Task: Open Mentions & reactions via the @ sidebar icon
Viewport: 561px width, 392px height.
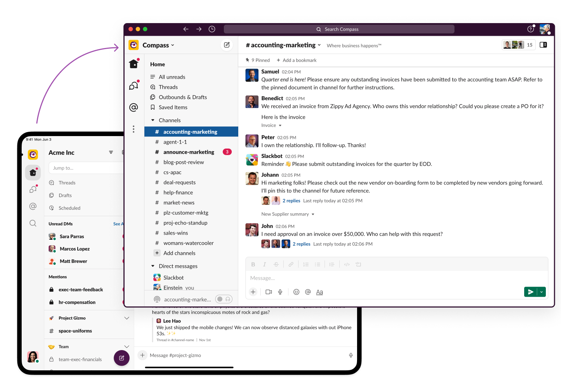Action: coord(134,107)
